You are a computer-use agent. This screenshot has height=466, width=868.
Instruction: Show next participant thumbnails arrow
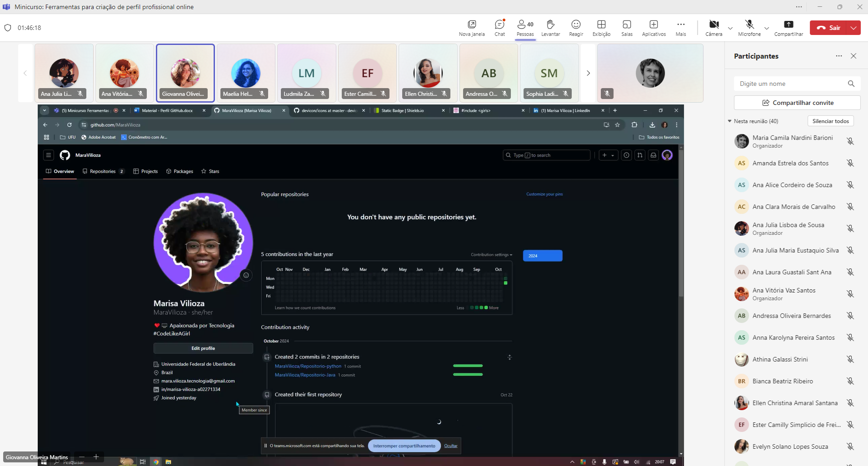(x=588, y=73)
